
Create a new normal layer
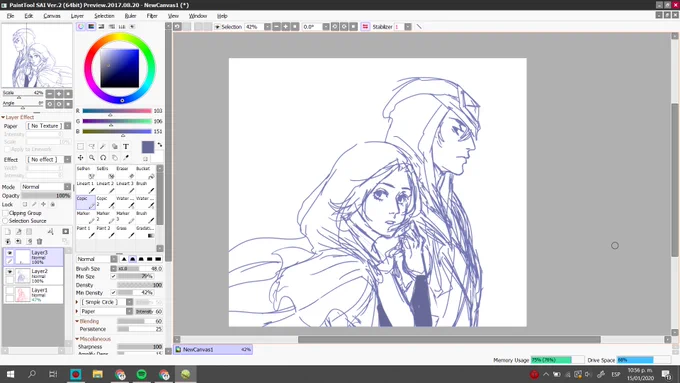pos(8,232)
